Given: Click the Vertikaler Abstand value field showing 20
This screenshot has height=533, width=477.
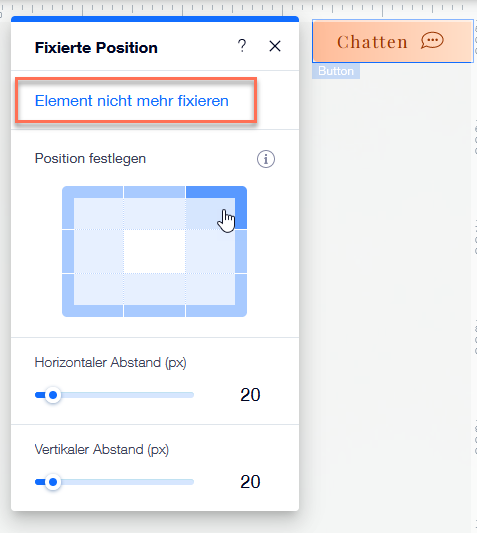Looking at the screenshot, I should [x=250, y=482].
